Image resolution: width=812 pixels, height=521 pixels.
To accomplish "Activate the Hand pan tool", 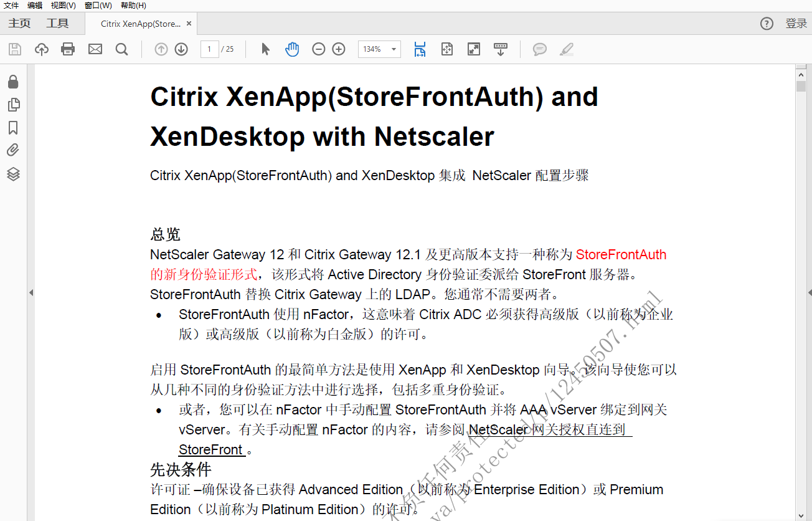I will point(292,49).
